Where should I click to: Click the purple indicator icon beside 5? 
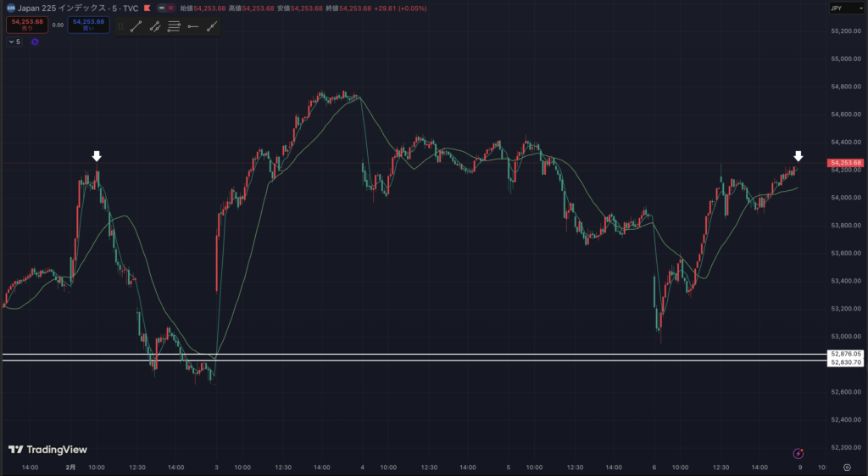[35, 42]
